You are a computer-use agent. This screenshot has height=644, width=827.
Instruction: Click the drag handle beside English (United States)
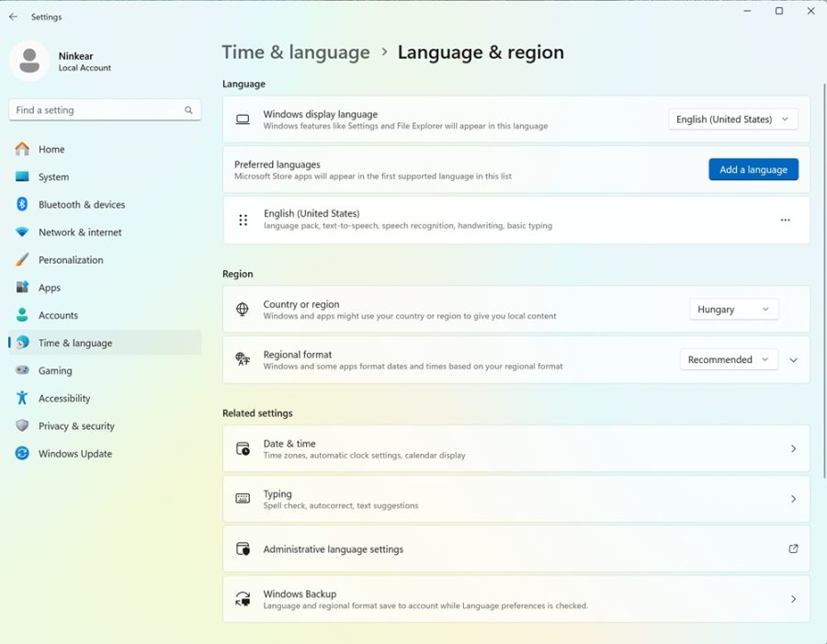coord(244,220)
